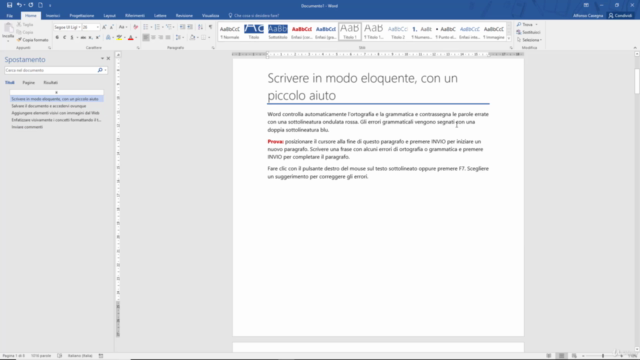Switch to read mode view in status bar

[x=549, y=356]
